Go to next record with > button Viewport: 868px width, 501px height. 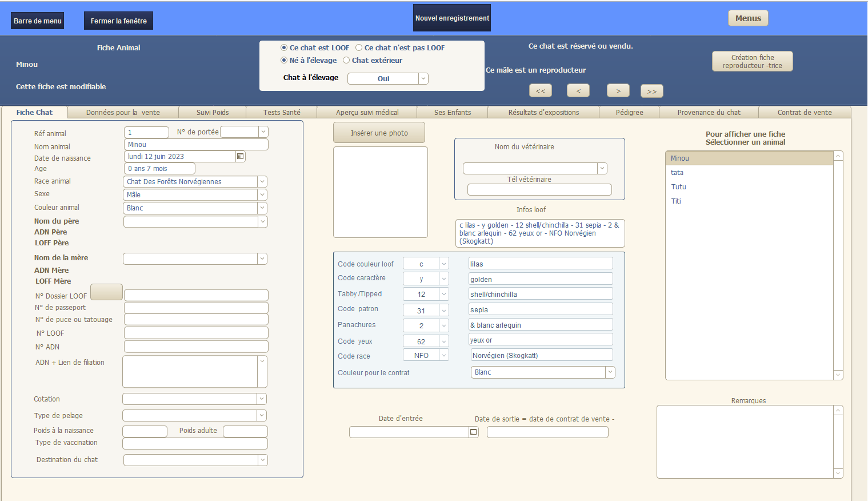coord(617,90)
